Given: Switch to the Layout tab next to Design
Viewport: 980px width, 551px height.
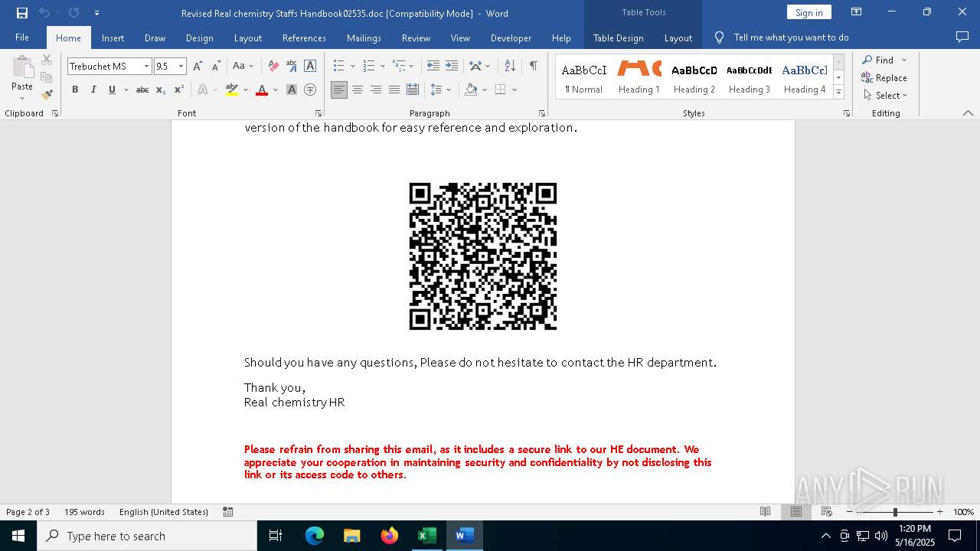Looking at the screenshot, I should tap(247, 37).
